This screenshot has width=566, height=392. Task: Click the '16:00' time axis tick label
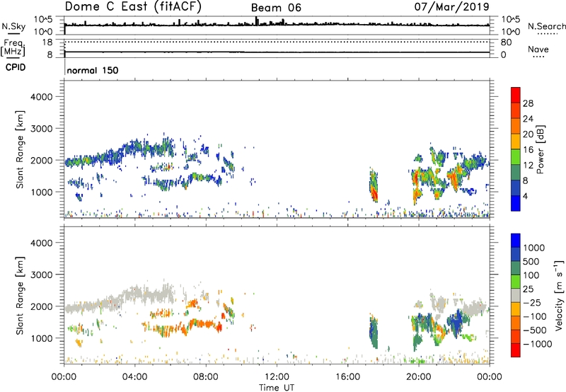(347, 377)
